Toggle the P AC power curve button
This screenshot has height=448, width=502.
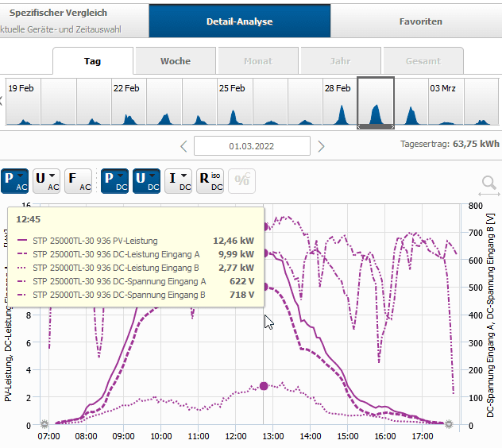pyautogui.click(x=15, y=181)
